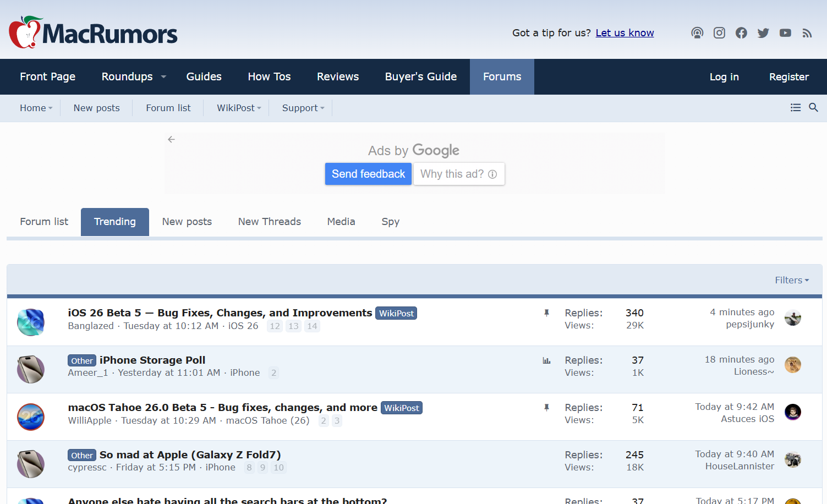The height and width of the screenshot is (504, 827).
Task: Open Front Page in main navigation
Action: 48,76
